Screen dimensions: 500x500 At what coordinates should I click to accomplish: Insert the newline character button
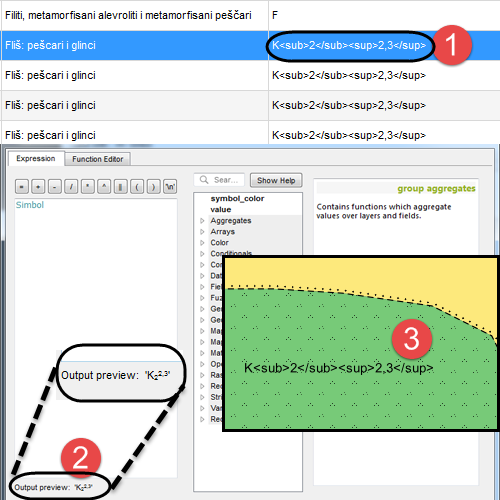pyautogui.click(x=170, y=187)
